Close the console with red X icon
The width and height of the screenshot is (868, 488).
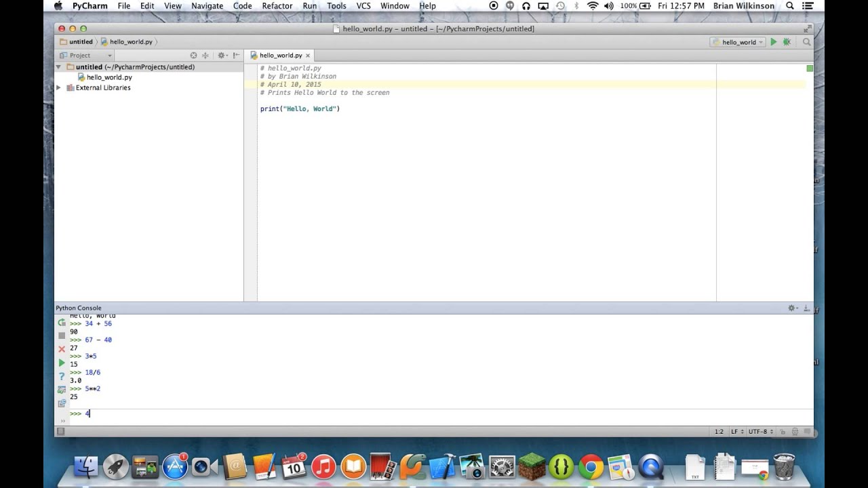pos(62,349)
